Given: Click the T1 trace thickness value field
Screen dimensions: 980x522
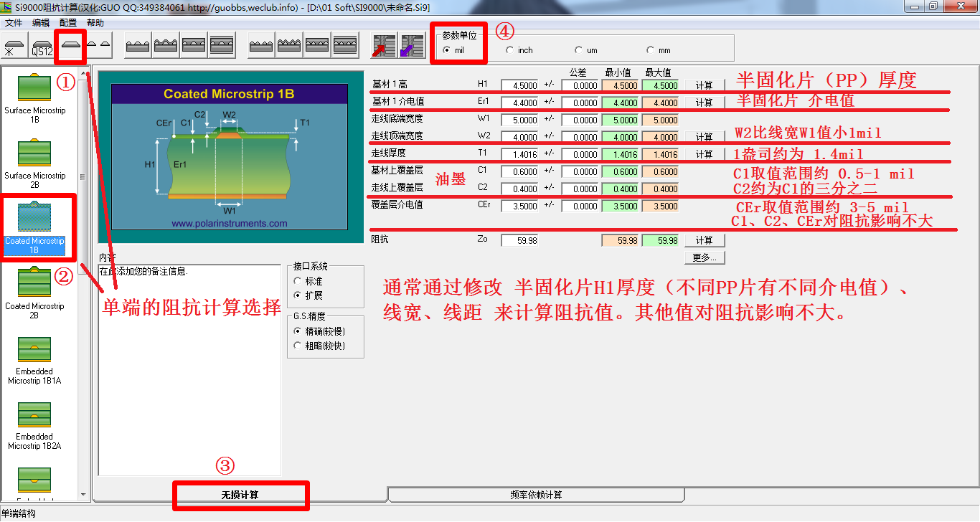Looking at the screenshot, I should click(x=520, y=154).
